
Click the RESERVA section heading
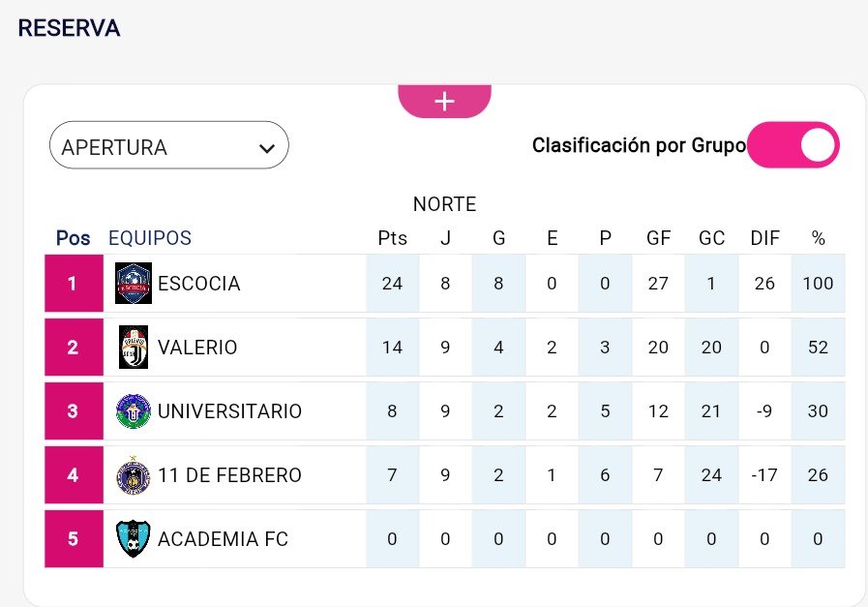point(69,28)
